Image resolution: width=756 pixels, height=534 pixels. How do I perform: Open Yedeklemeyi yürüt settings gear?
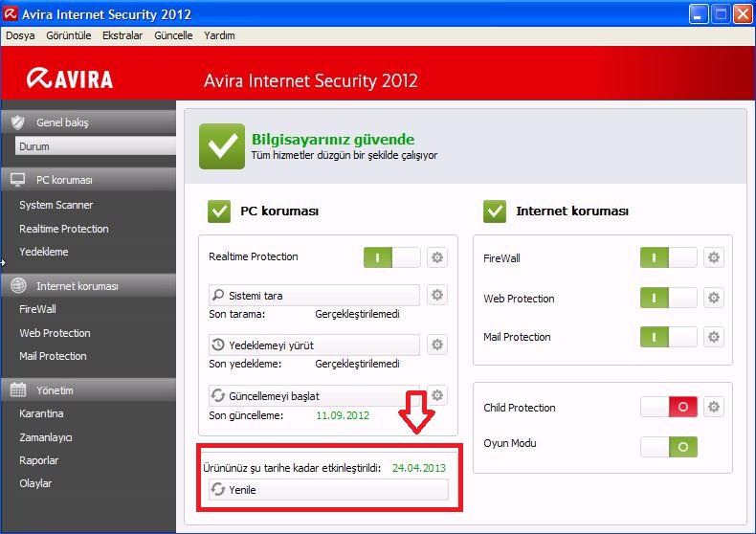pos(436,345)
